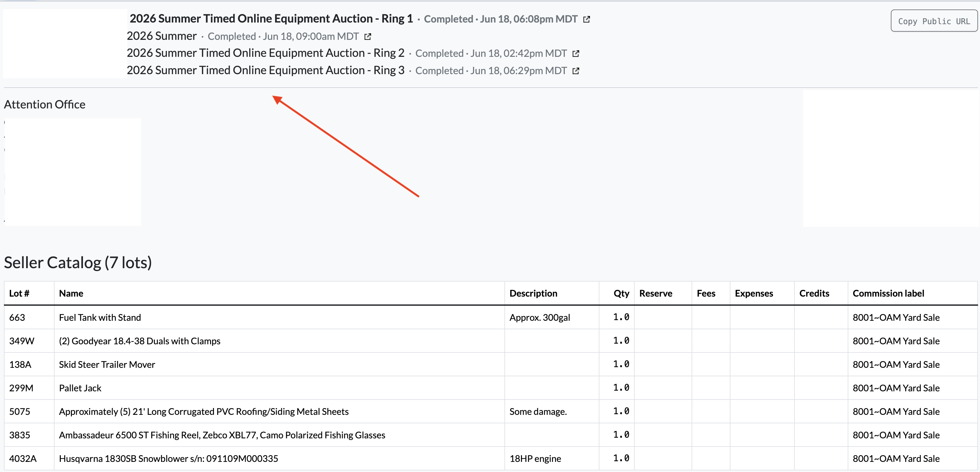The width and height of the screenshot is (980, 472).
Task: Click Skid Steer Trailer Mover name
Action: [x=107, y=365]
